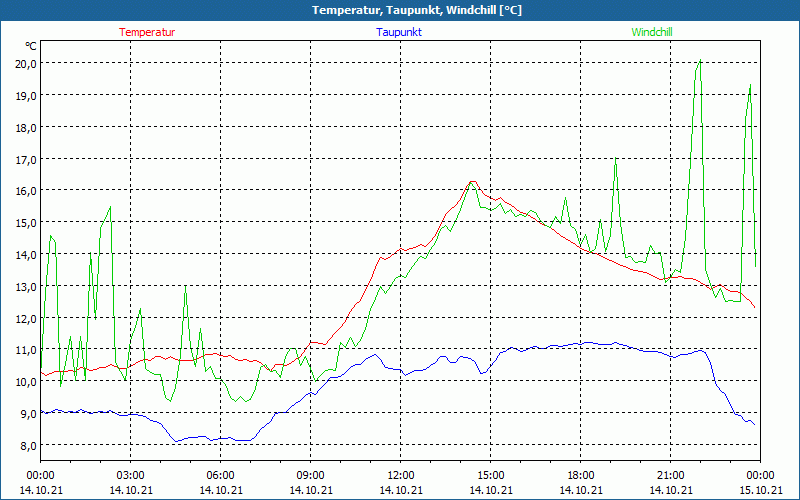
Task: Click the 20,0 y-axis value
Action: (x=26, y=64)
